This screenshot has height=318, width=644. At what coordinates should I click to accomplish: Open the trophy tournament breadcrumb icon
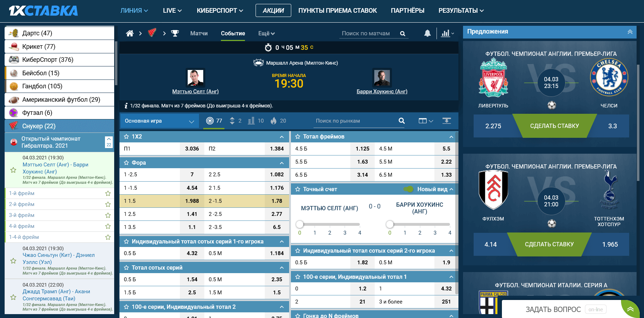click(175, 33)
